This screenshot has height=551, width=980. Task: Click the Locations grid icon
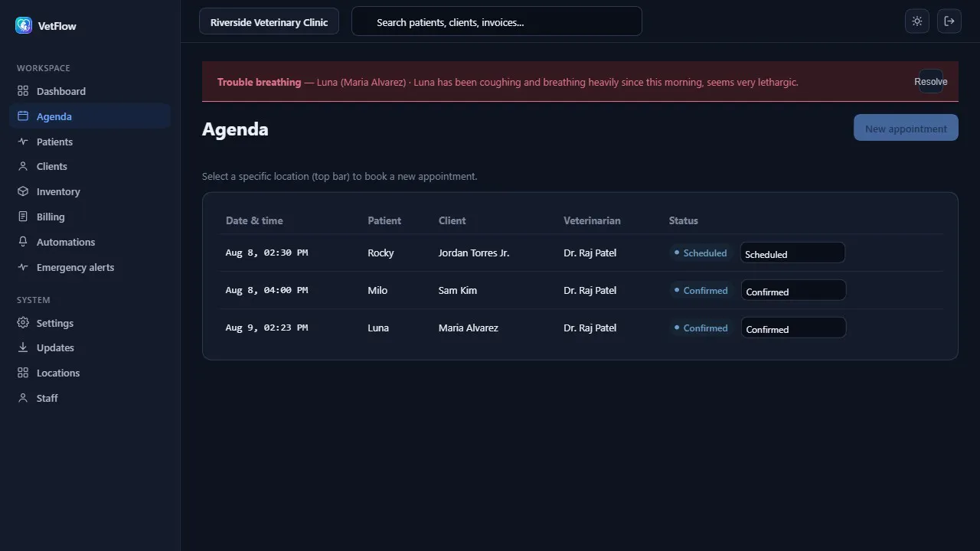pyautogui.click(x=23, y=373)
